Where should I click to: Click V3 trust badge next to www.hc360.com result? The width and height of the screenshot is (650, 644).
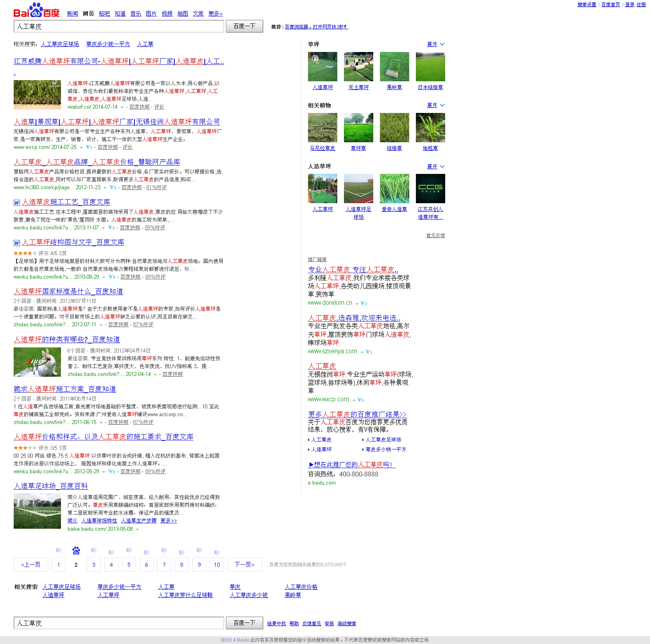coord(113,188)
